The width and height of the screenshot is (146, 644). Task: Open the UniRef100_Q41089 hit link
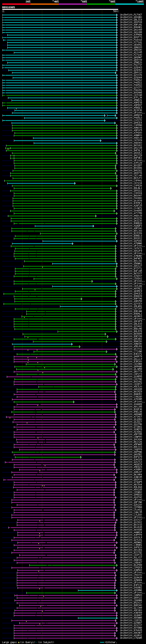tap(131, 30)
